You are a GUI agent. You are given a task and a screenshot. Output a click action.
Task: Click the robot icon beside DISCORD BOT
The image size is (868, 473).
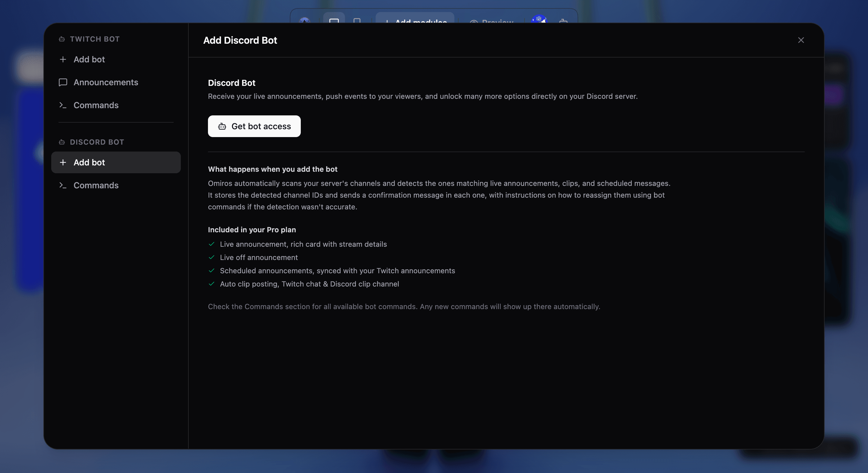[62, 142]
